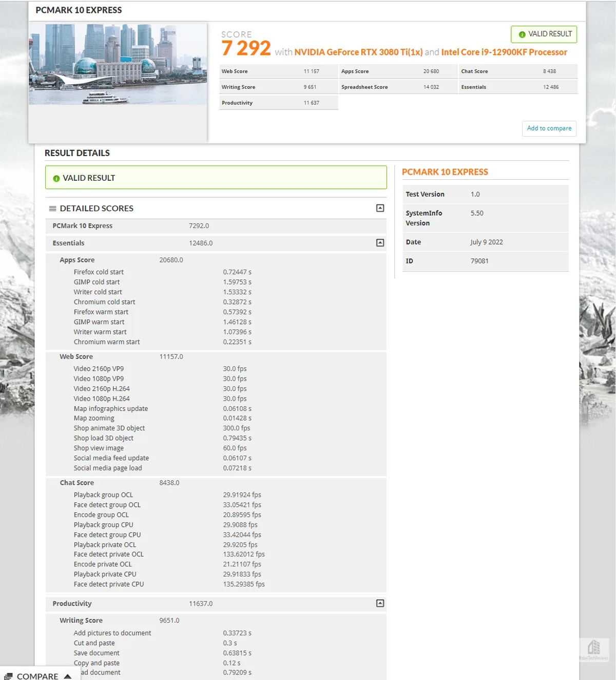
Task: Click the PCMARK 10 EXPRESS orange panel heading
Action: [445, 172]
